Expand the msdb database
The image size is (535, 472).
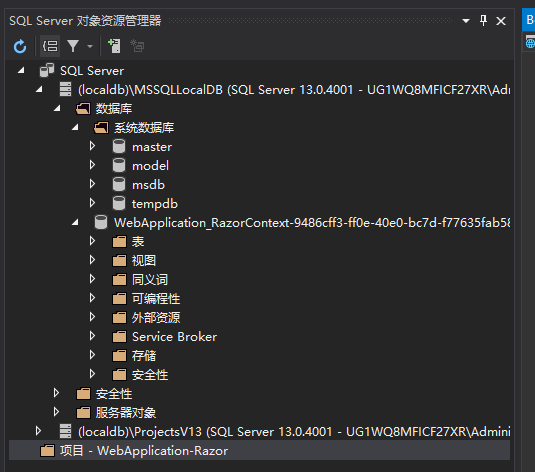(x=92, y=184)
